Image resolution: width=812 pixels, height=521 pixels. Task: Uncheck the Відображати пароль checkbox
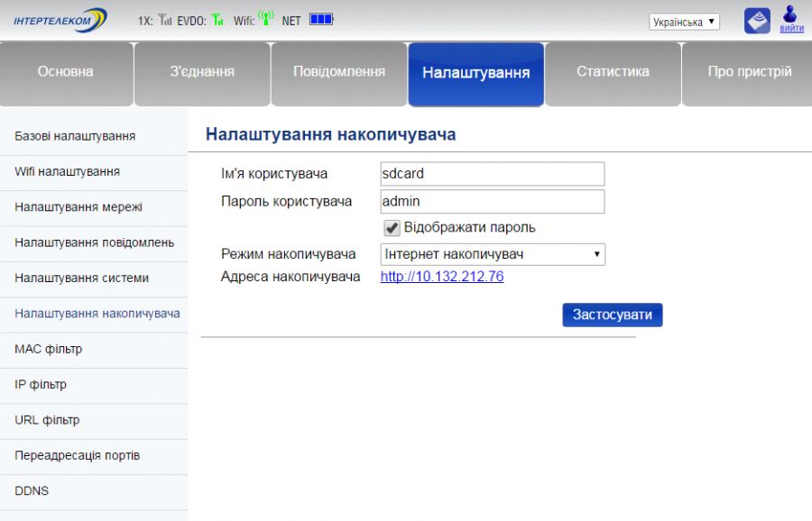[x=392, y=228]
